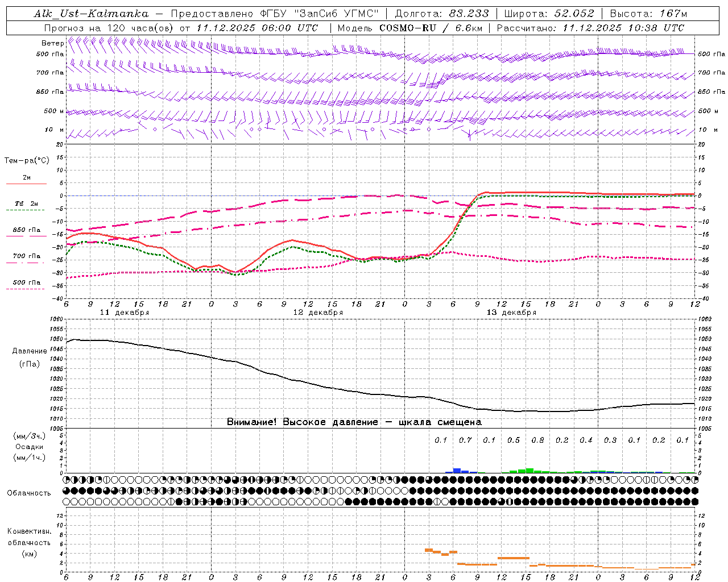The width and height of the screenshot is (728, 582).
Task: Click the model name COSMO-RU / 6.6км
Action: (431, 28)
